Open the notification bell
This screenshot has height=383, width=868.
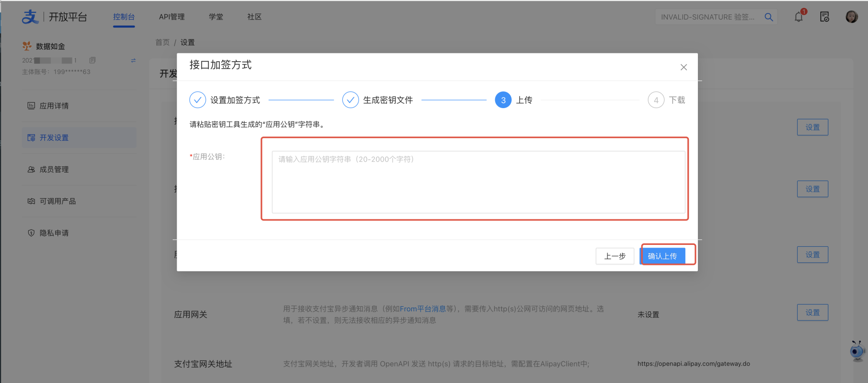(799, 17)
